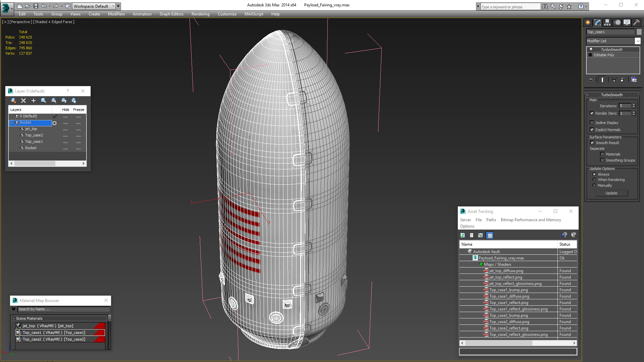Click Asset Tracking status log icon
This screenshot has height=362, width=644.
click(x=472, y=235)
